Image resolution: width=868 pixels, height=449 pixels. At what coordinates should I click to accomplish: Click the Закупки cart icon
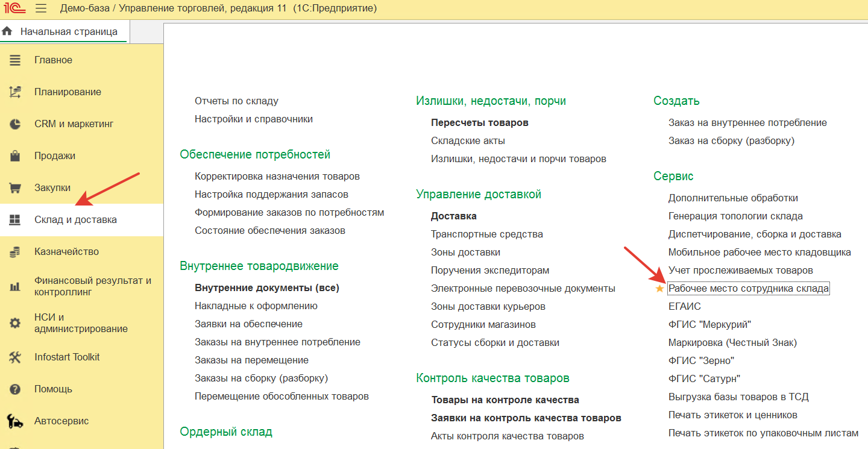click(x=15, y=188)
